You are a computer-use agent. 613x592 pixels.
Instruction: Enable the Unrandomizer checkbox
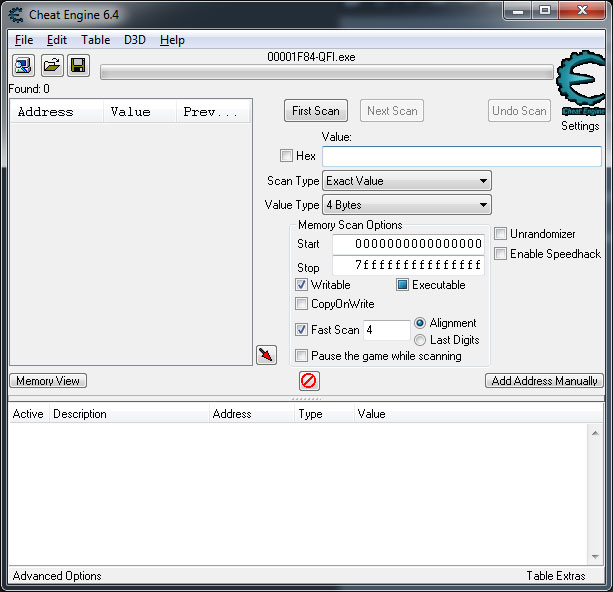pos(500,234)
